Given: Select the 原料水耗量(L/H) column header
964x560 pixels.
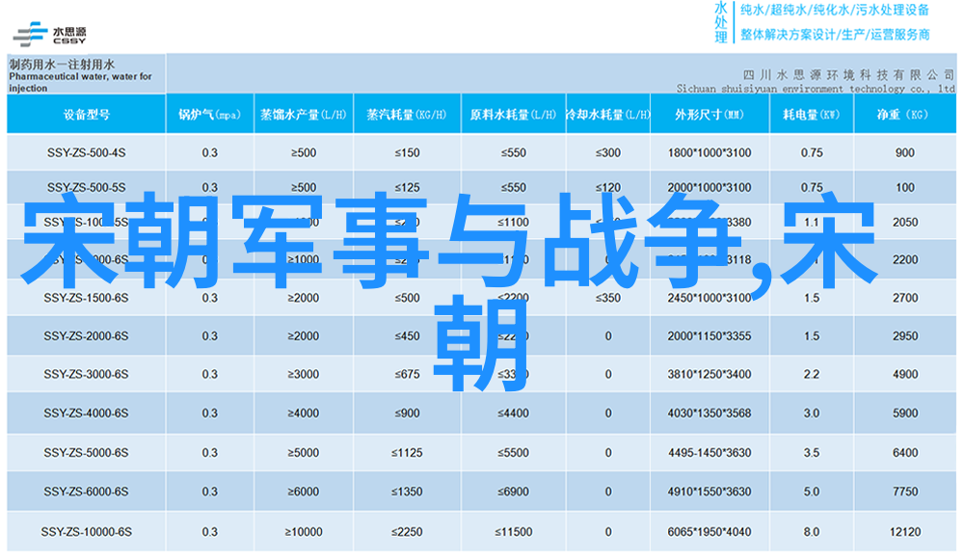Looking at the screenshot, I should pyautogui.click(x=513, y=115).
